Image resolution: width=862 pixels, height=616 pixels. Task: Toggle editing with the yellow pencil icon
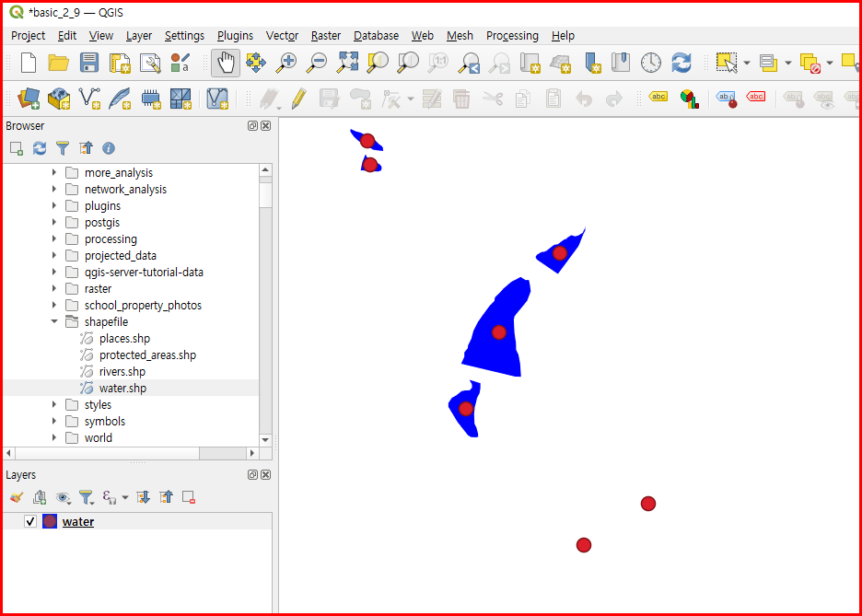[x=298, y=99]
